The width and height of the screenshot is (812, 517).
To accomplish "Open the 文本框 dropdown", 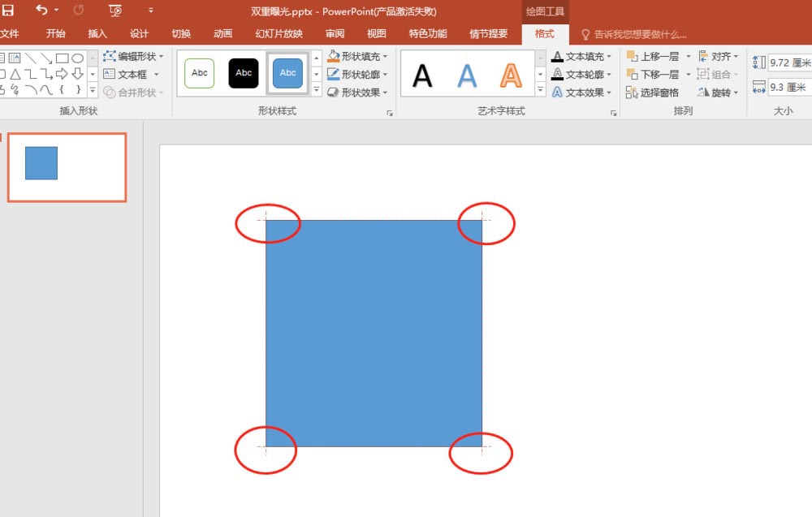I will coord(131,74).
